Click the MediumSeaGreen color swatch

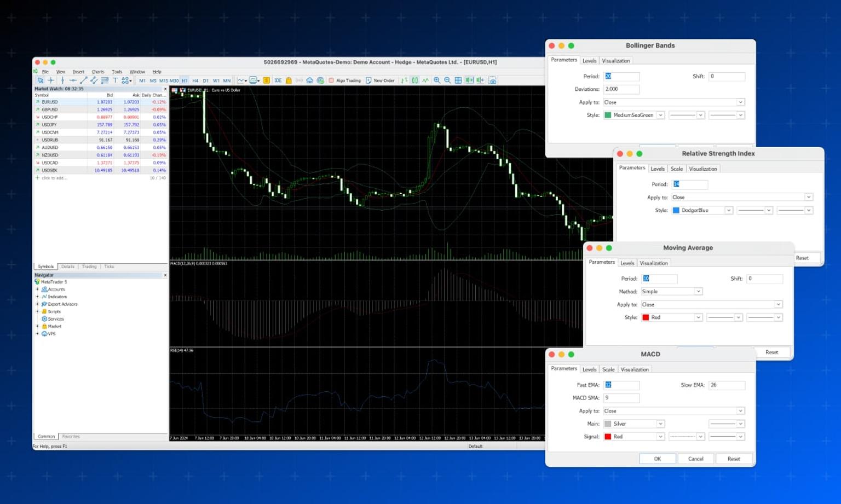coord(608,115)
